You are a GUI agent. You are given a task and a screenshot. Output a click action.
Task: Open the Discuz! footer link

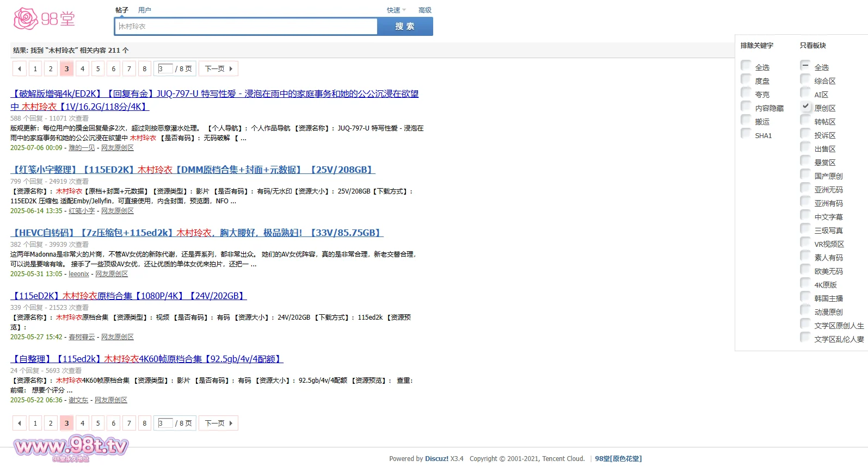pyautogui.click(x=436, y=459)
